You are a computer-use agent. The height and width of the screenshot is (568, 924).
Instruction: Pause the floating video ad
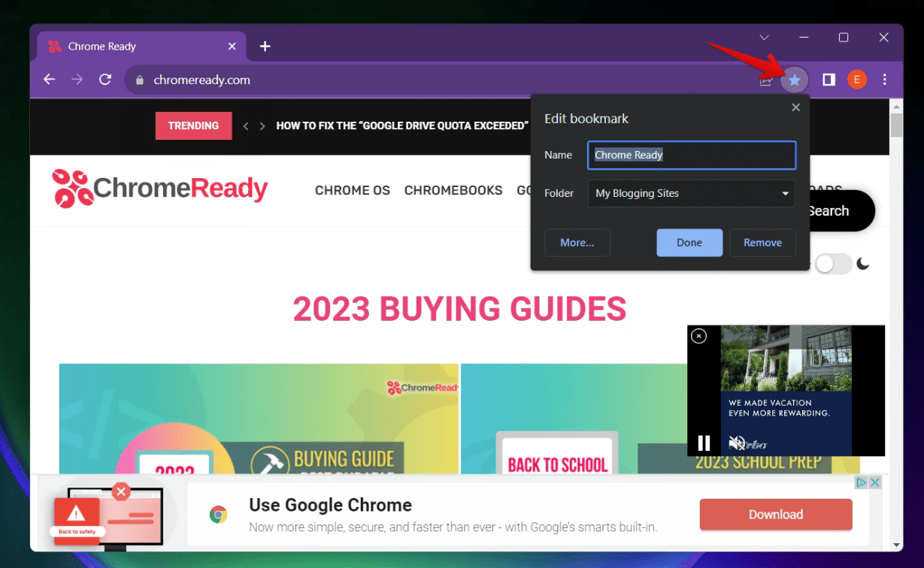pyautogui.click(x=704, y=443)
